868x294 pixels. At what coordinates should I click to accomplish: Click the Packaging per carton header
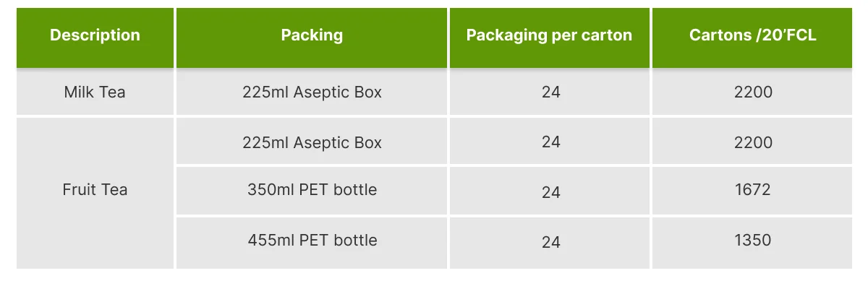click(x=549, y=35)
